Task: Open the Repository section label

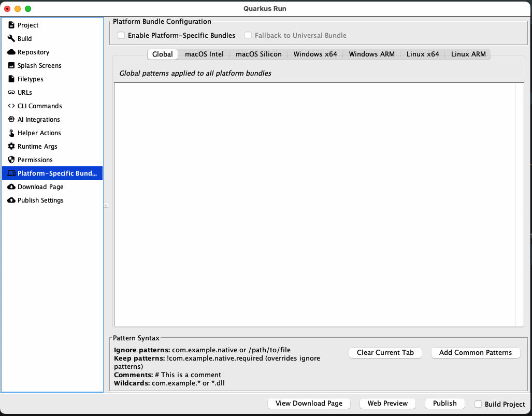Action: click(x=33, y=52)
